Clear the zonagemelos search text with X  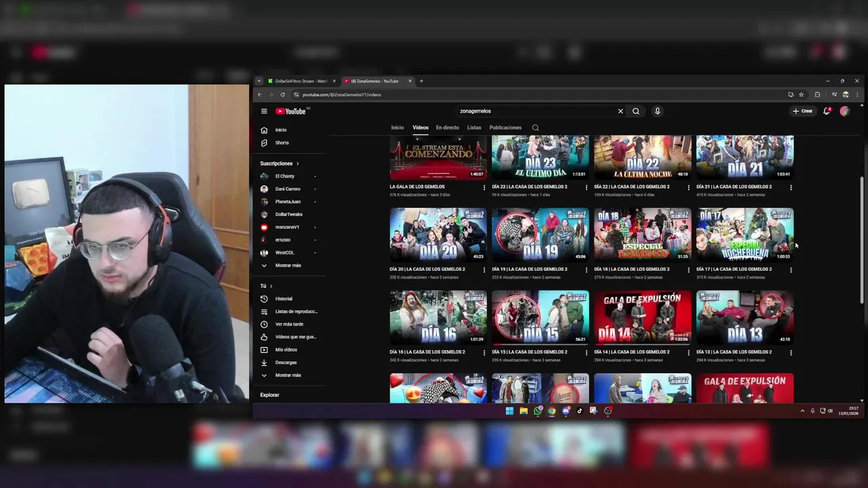point(620,111)
